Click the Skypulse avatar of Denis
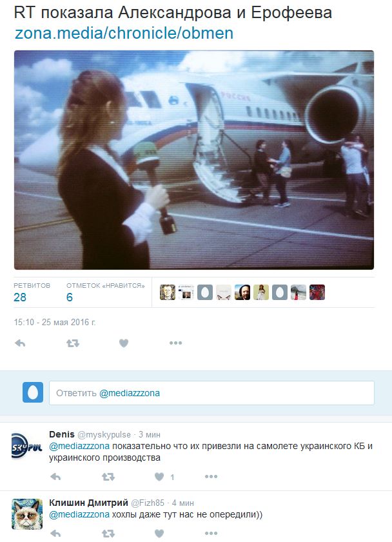 click(x=27, y=446)
